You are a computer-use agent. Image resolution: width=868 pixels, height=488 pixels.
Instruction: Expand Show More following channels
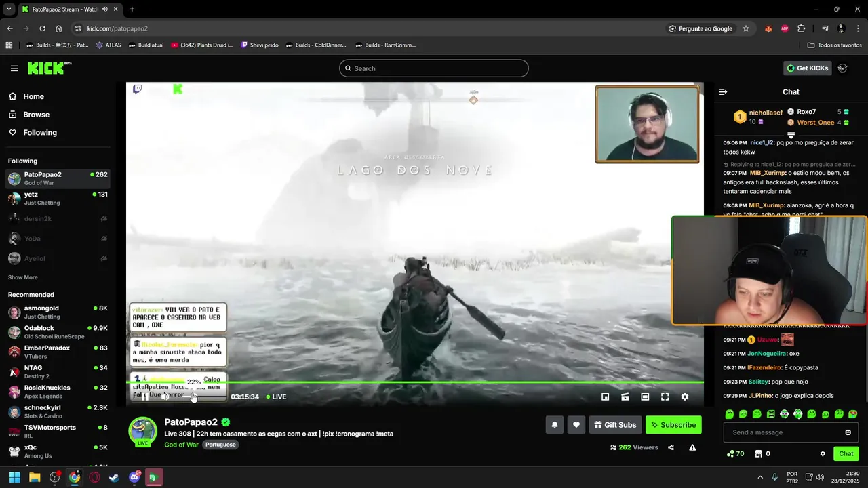[23, 277]
